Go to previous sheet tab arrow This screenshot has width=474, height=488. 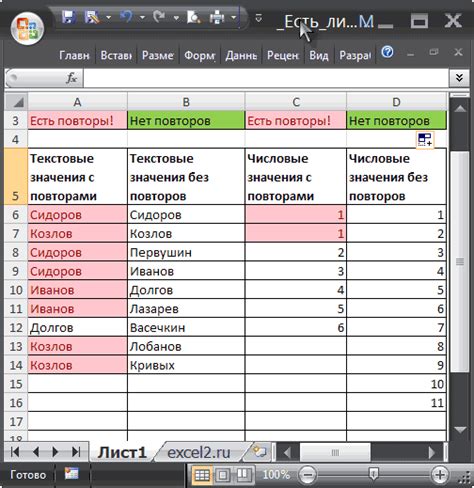pyautogui.click(x=36, y=452)
